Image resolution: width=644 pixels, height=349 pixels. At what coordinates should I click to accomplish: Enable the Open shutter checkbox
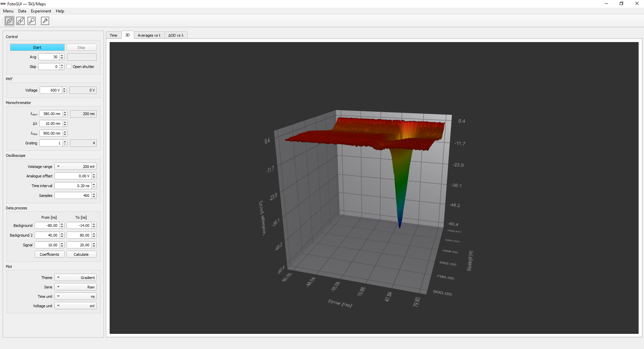click(x=69, y=67)
